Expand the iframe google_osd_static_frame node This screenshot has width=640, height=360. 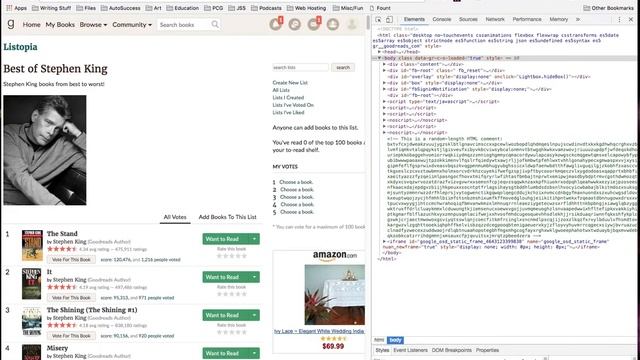coord(384,241)
